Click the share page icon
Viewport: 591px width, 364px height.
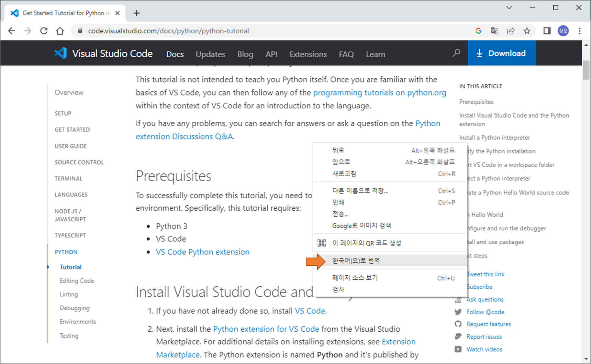tap(511, 31)
